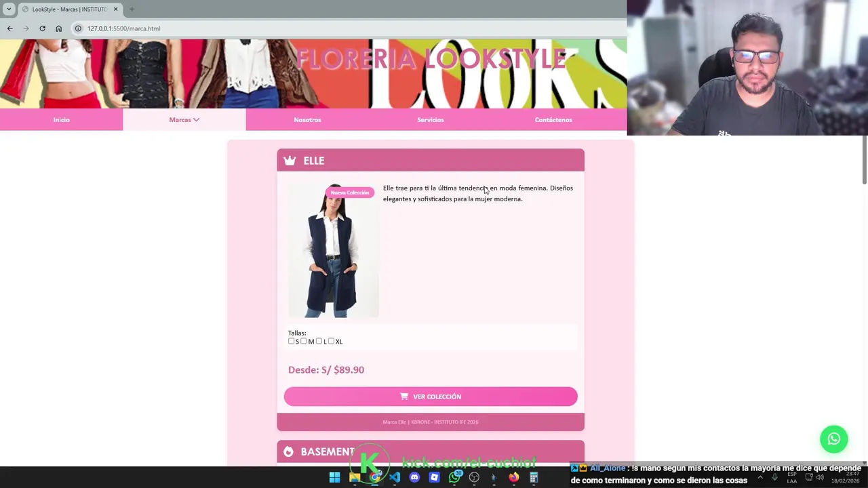
Task: Click the ELLE brand heading
Action: pyautogui.click(x=314, y=161)
